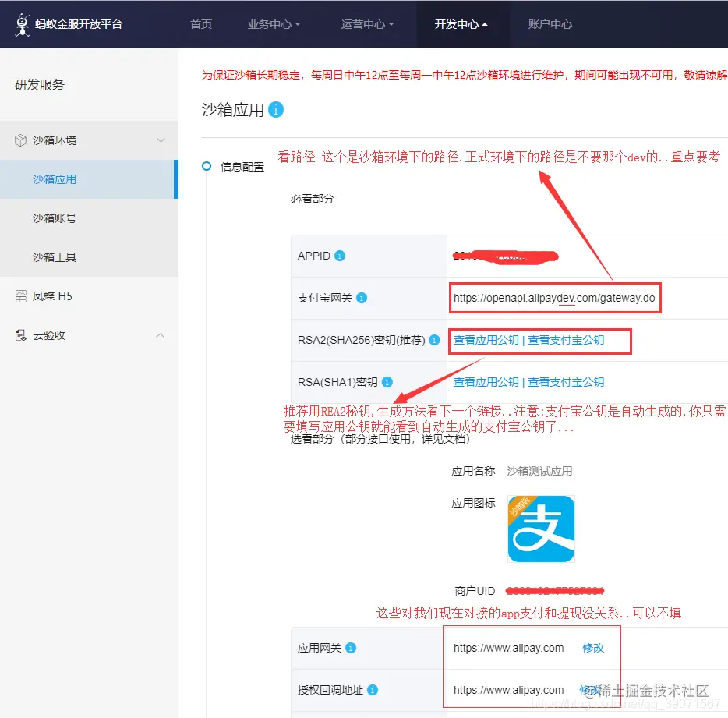
Task: Click 修改 in the 应用网关 row
Action: click(x=593, y=648)
